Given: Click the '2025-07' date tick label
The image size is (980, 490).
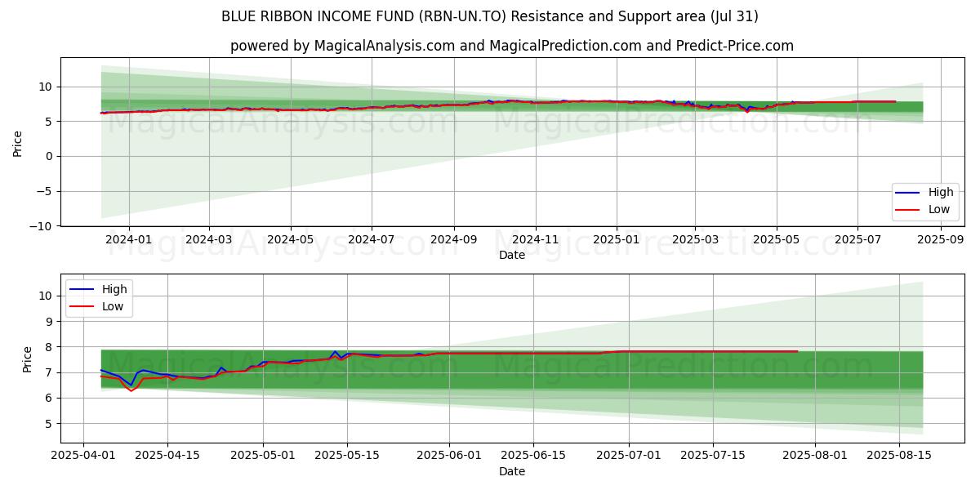Looking at the screenshot, I should 857,239.
